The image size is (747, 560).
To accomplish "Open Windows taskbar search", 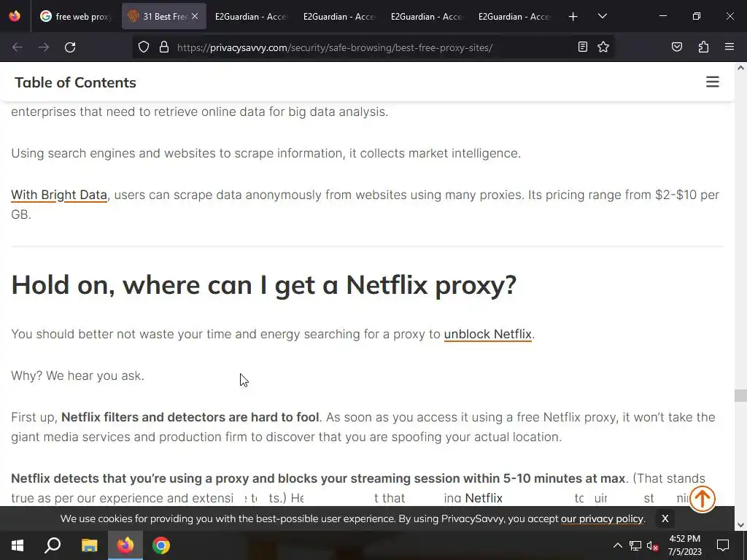I will 53,545.
